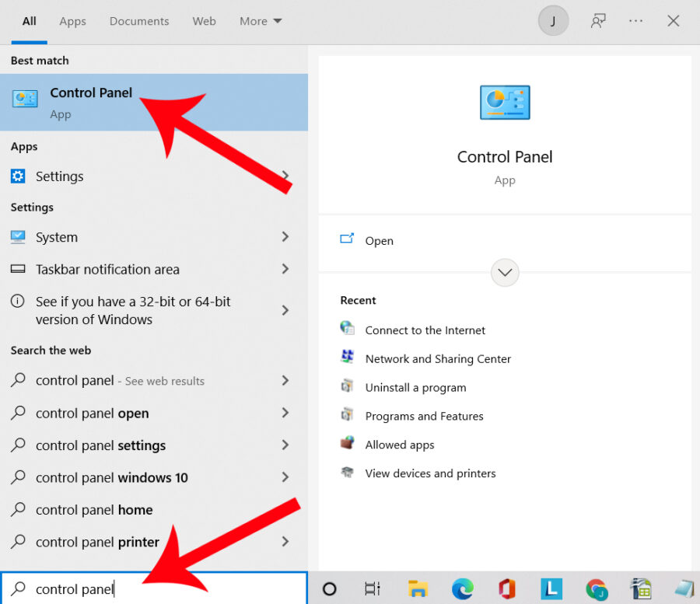
Task: Switch to the All tab
Action: tap(29, 21)
